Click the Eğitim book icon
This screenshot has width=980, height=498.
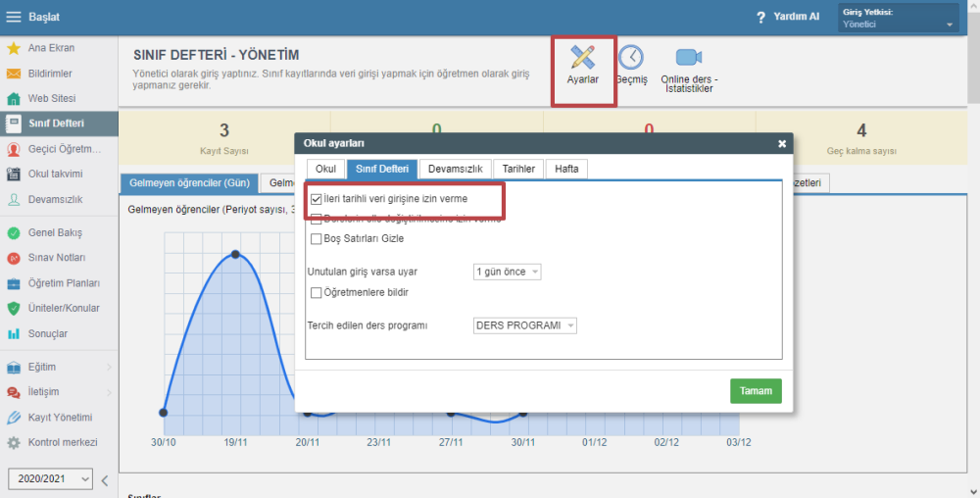(x=13, y=368)
